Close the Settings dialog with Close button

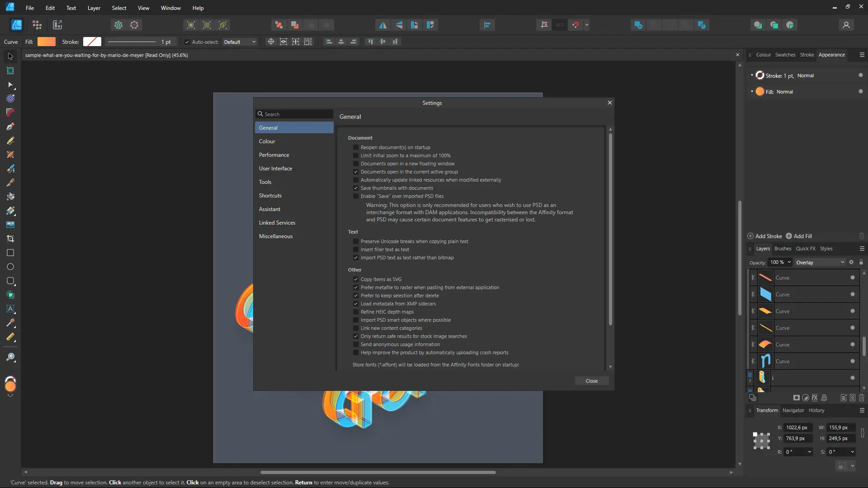coord(592,381)
